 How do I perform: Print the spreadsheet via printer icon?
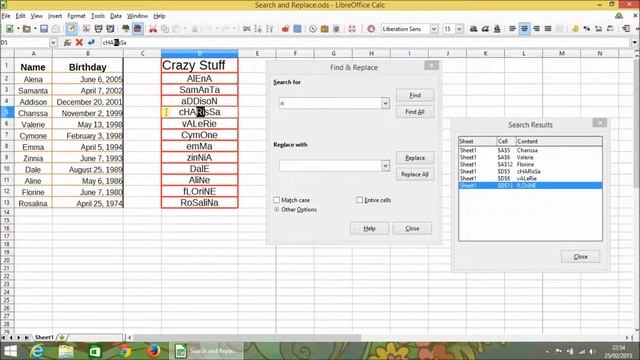[x=98, y=29]
